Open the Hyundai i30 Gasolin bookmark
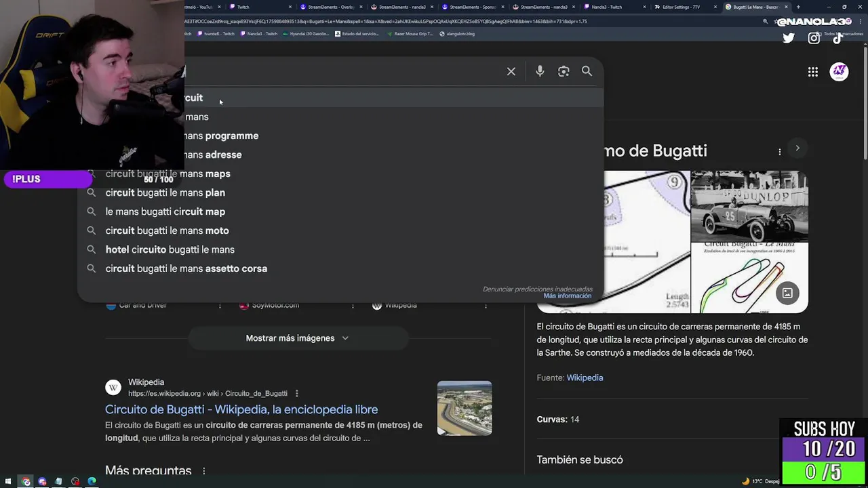868x488 pixels. pyautogui.click(x=306, y=34)
